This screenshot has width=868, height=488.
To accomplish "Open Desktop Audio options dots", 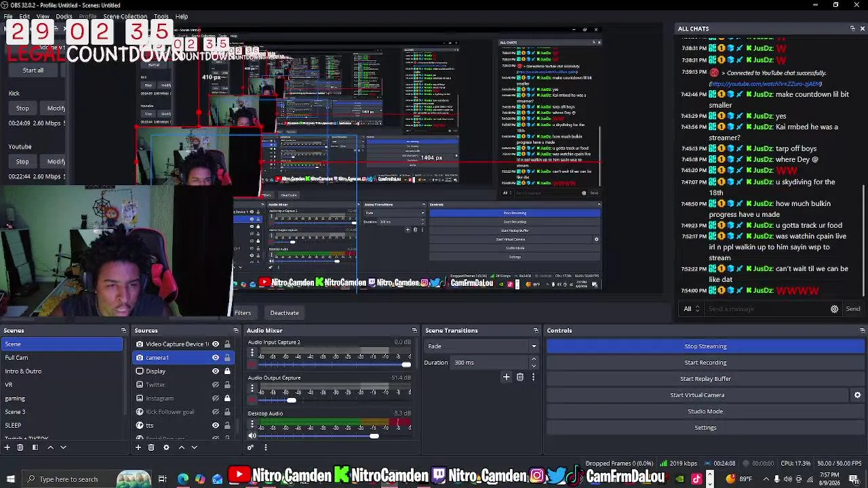I will (x=252, y=424).
